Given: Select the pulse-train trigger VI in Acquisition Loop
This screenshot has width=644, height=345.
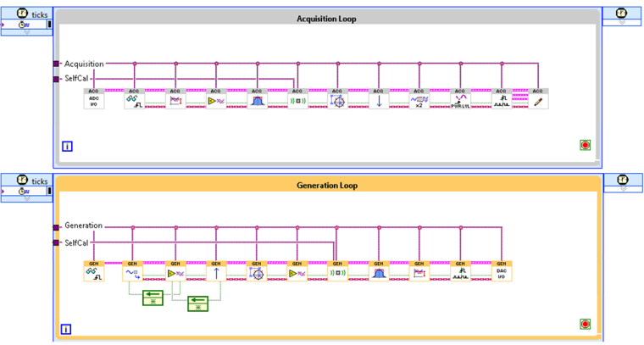Looking at the screenshot, I should (502, 98).
